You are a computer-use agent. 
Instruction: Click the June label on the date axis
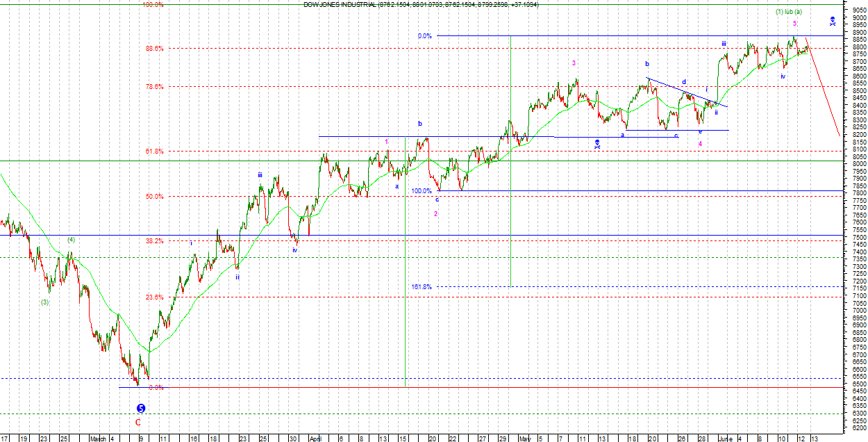[x=724, y=439]
